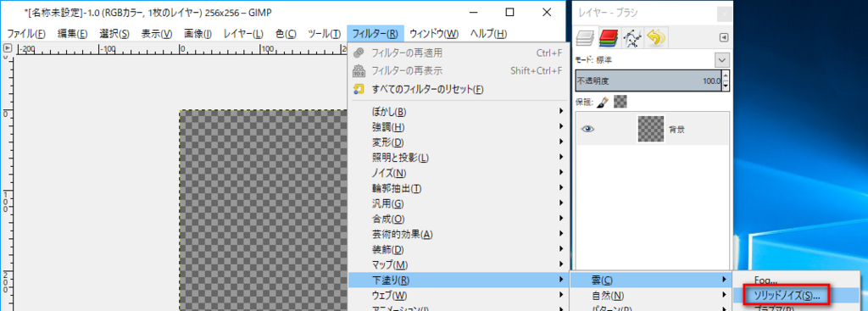The image size is (868, 311).
Task: Click the 背景 layer name
Action: coord(677,129)
